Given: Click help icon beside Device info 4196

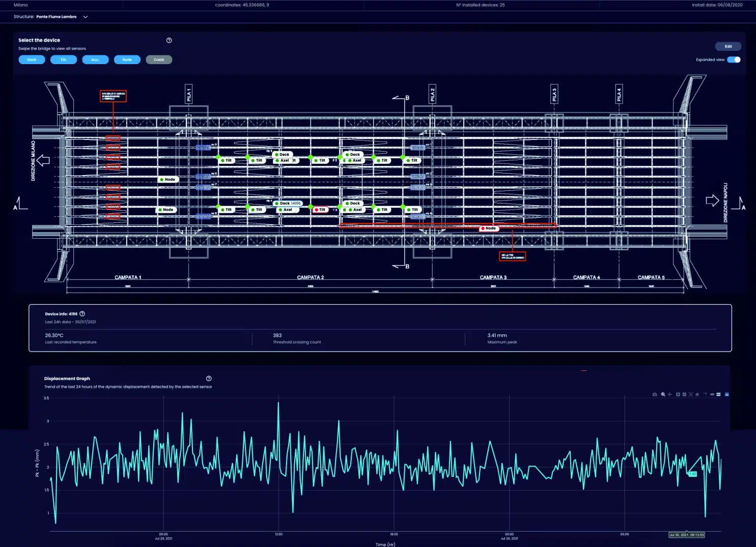Looking at the screenshot, I should [x=82, y=314].
